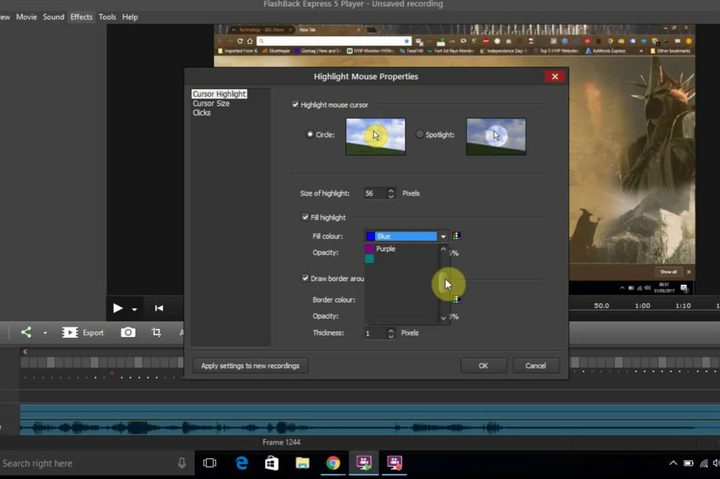Image resolution: width=720 pixels, height=479 pixels.
Task: Open the Effects menu
Action: [81, 17]
